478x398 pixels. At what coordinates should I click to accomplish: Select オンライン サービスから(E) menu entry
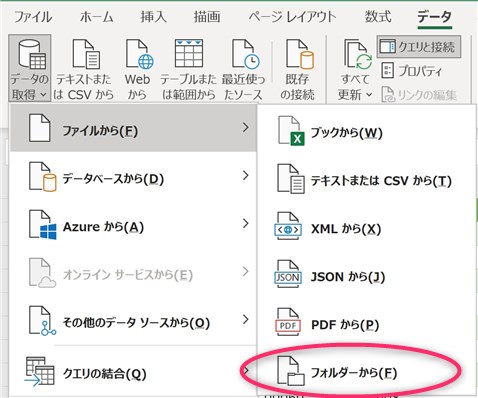(x=133, y=272)
